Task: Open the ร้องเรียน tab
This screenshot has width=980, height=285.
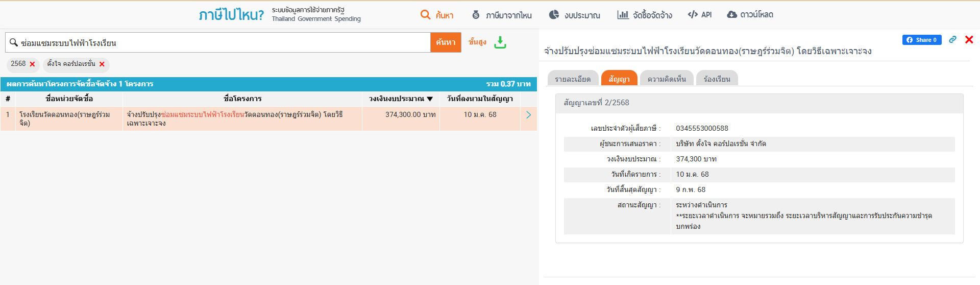Action: click(x=717, y=79)
